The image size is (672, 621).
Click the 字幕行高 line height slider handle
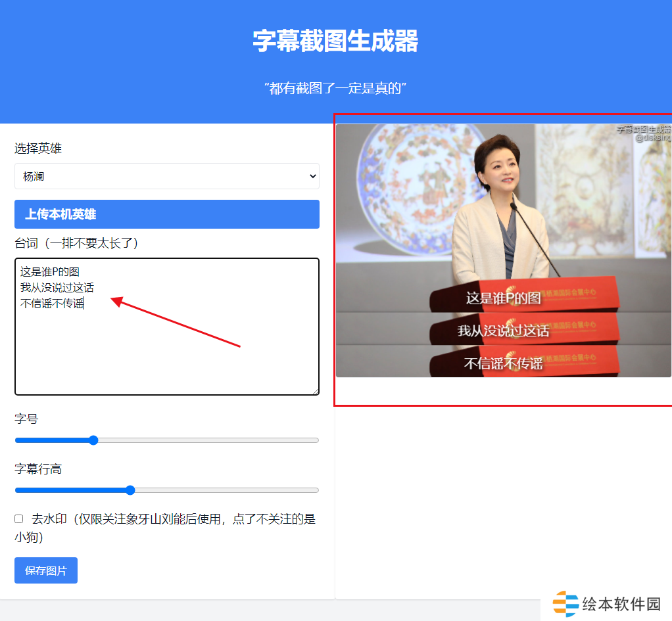[x=130, y=490]
